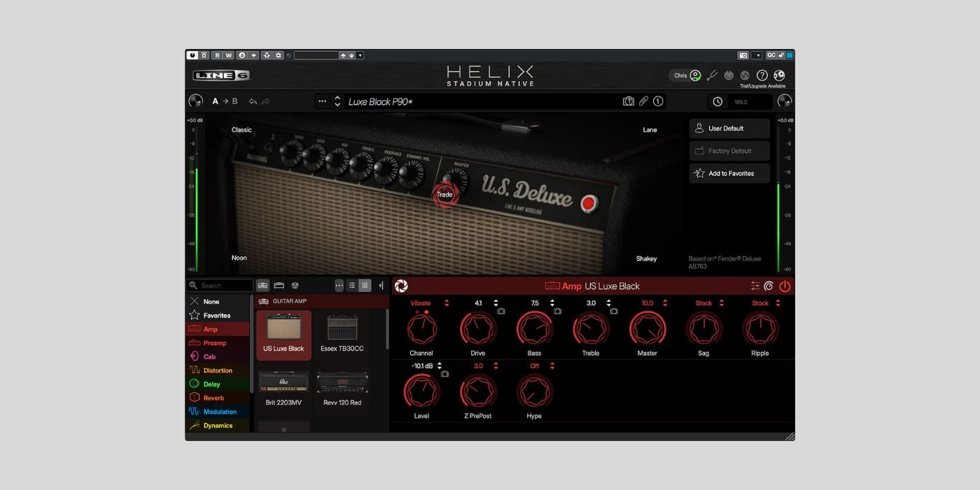
Task: Select the Essex TB30CC amp thumbnail
Action: tap(342, 335)
